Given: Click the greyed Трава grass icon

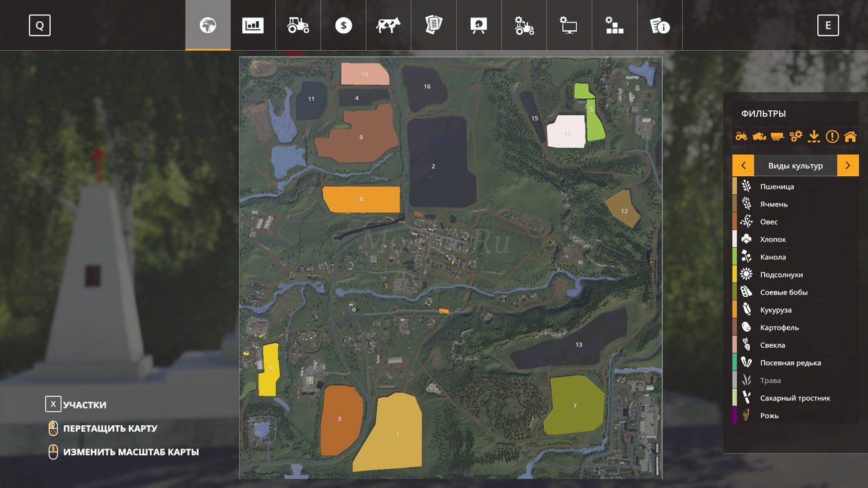Looking at the screenshot, I should [x=746, y=381].
